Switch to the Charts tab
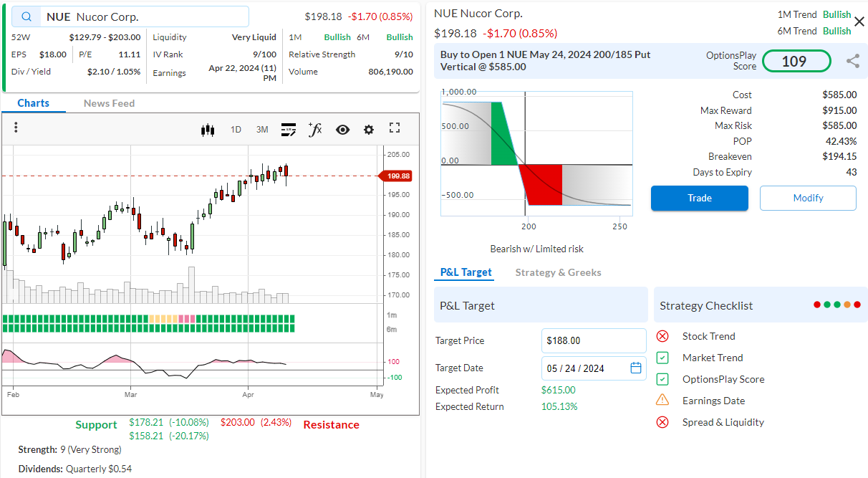Screen dimensions: 868x478 point(33,103)
